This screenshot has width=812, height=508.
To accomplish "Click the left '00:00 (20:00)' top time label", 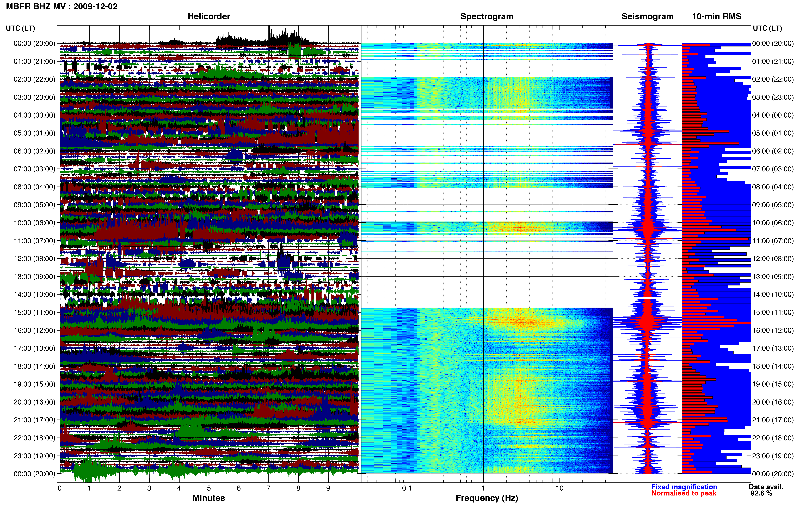I will click(x=34, y=43).
